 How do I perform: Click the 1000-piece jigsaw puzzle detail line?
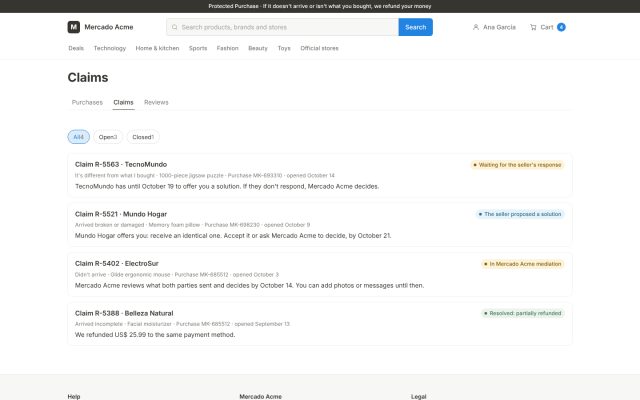[x=204, y=176]
